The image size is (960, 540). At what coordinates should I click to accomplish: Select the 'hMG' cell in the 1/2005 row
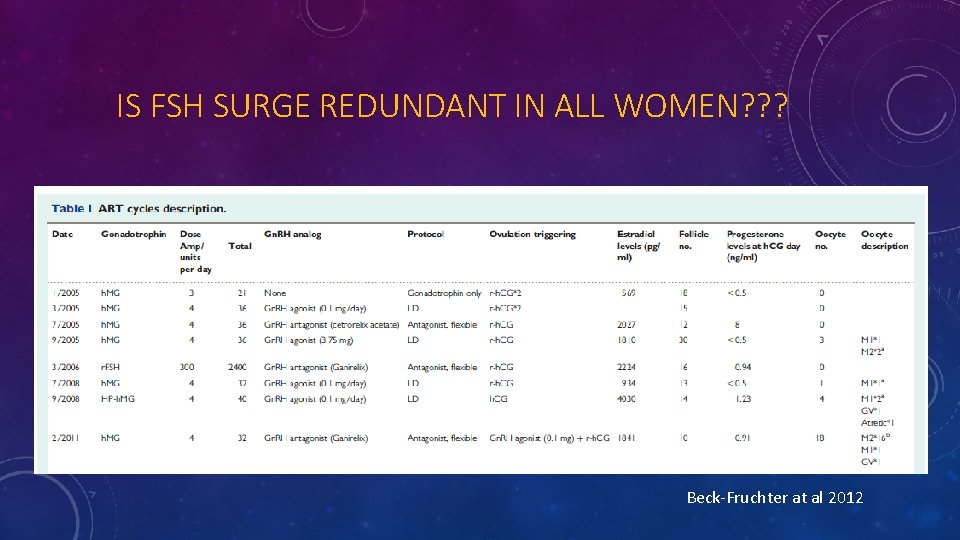coord(110,293)
